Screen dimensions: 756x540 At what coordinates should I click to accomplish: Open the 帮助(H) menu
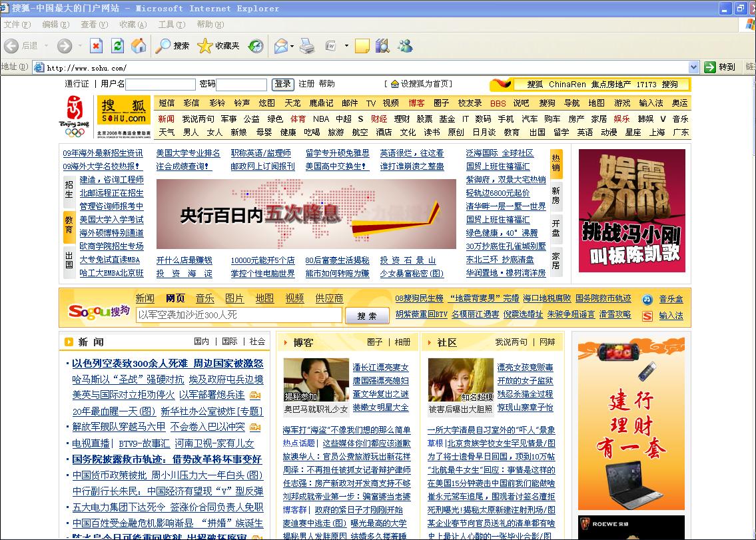click(x=210, y=24)
